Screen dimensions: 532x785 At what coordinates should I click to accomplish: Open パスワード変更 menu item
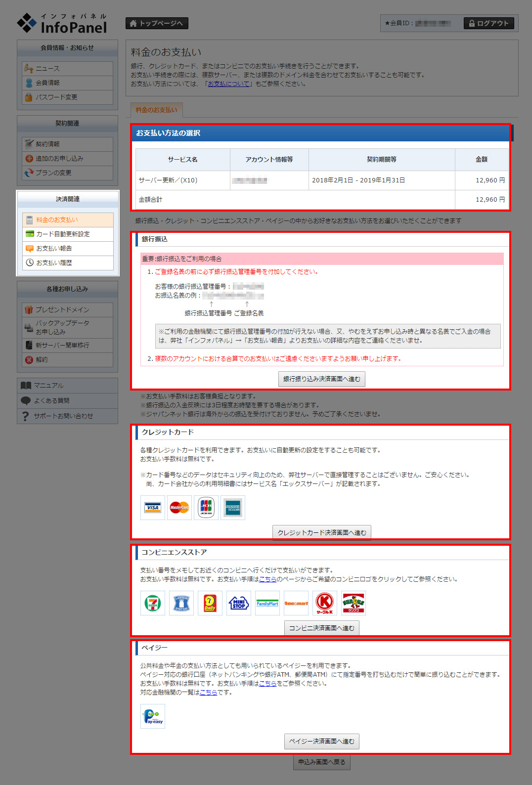click(x=68, y=97)
